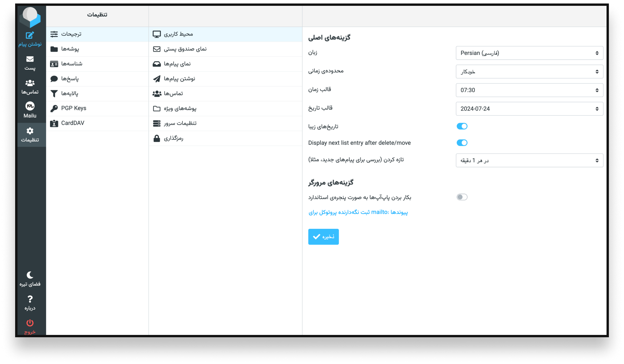Open the About question mark icon
Viewport: 624px width, 364px height.
point(30,299)
